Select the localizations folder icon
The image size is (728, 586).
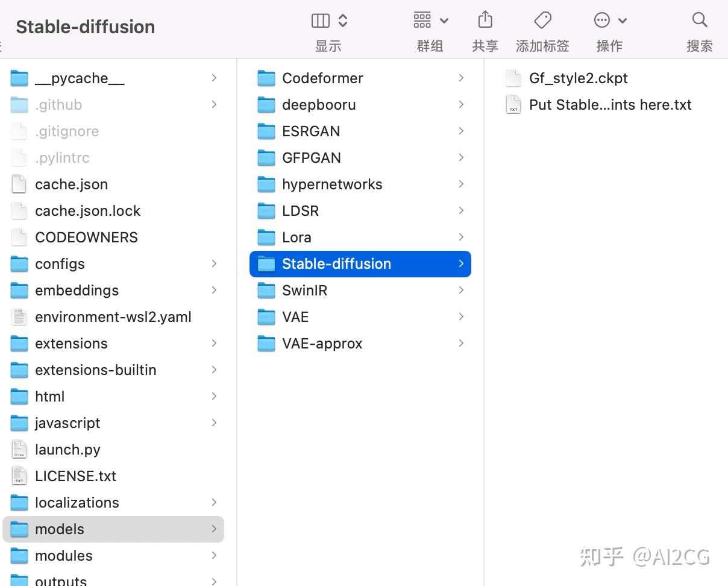(x=19, y=503)
